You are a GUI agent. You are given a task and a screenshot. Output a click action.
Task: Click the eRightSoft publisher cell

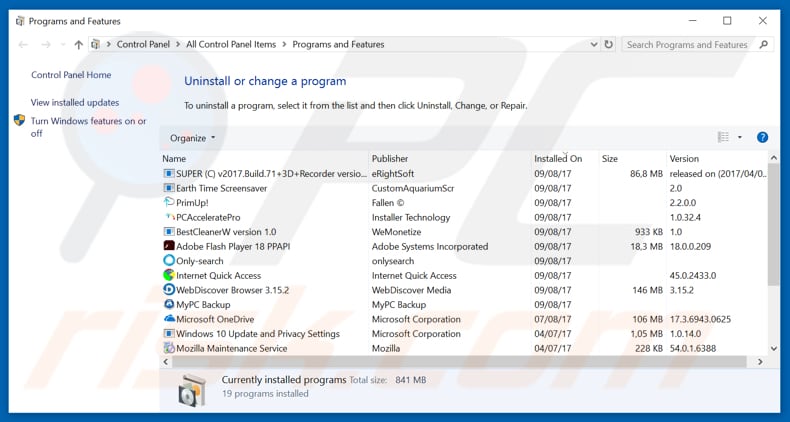pos(392,174)
